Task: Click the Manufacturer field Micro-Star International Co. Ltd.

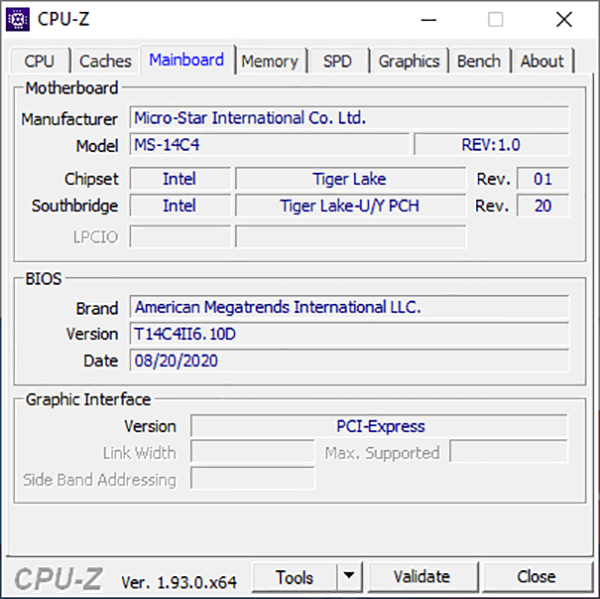Action: (349, 118)
